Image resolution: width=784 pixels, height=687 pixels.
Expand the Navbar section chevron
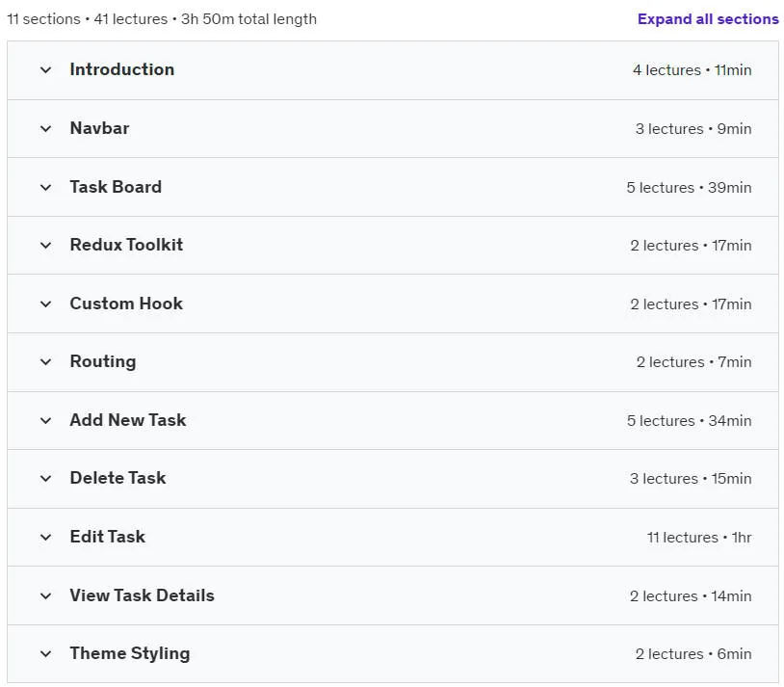pos(45,128)
